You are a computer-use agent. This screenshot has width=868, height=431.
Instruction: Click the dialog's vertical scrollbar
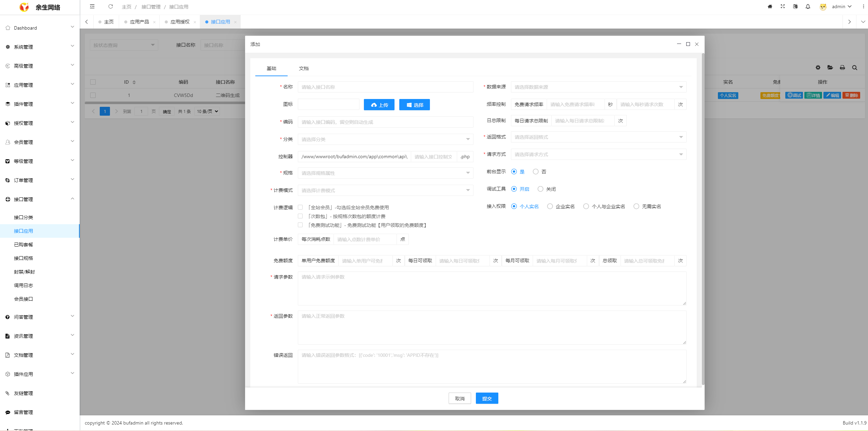703,218
